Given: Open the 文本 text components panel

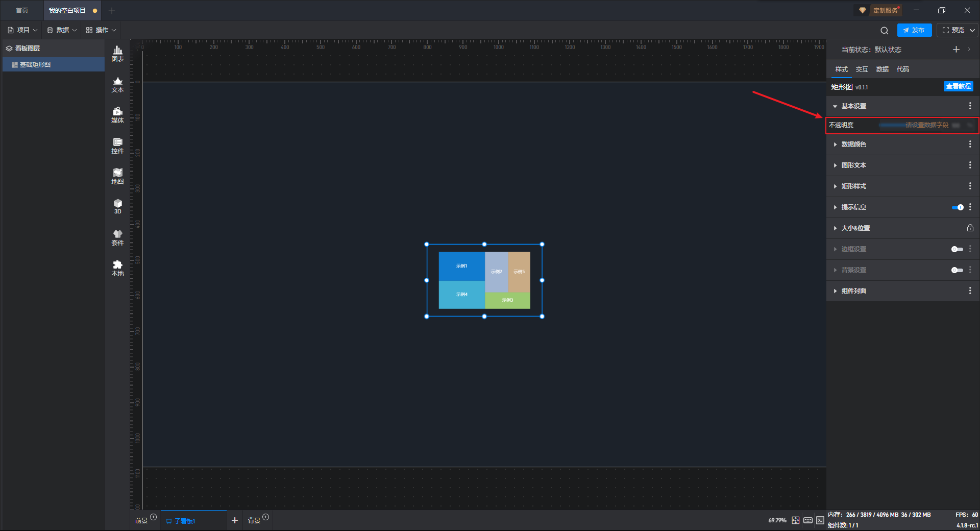Looking at the screenshot, I should [x=117, y=84].
